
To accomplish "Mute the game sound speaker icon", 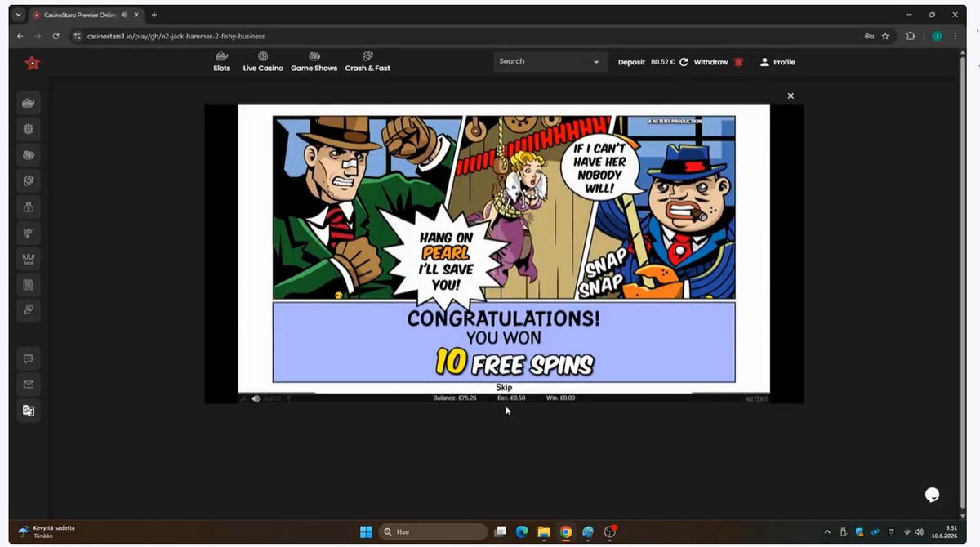I will click(x=256, y=398).
